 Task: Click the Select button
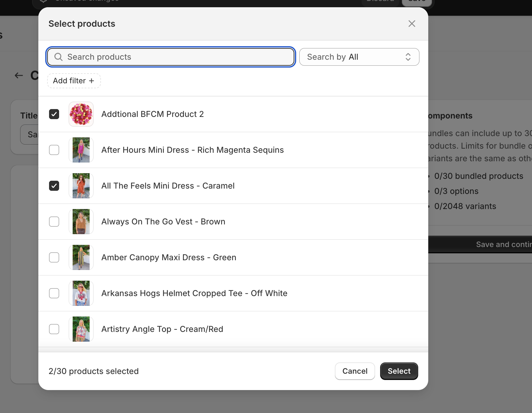[x=399, y=371]
